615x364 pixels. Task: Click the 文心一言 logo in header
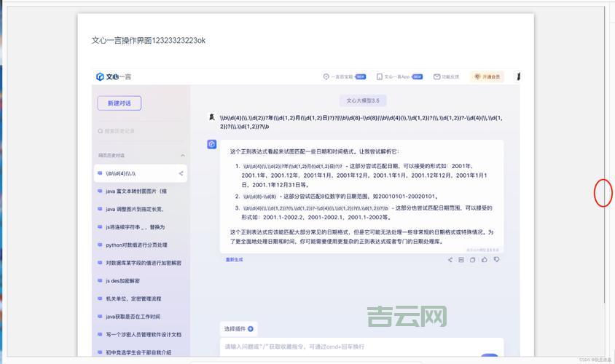point(114,76)
